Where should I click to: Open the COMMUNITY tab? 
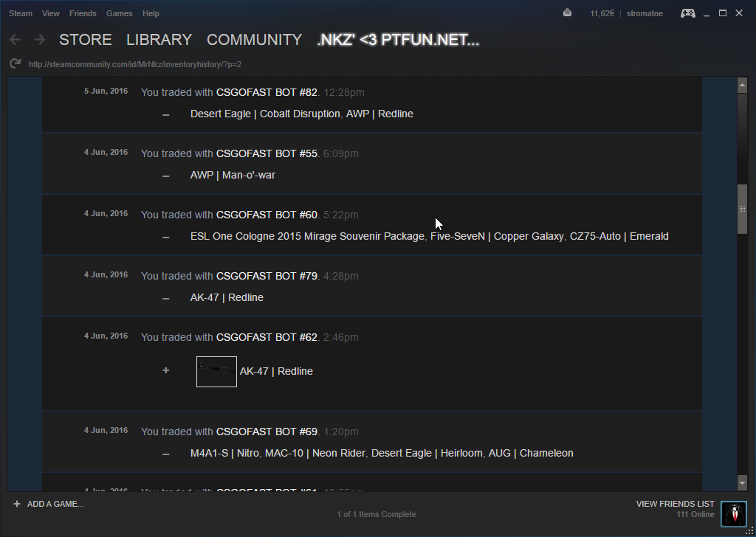(x=254, y=40)
